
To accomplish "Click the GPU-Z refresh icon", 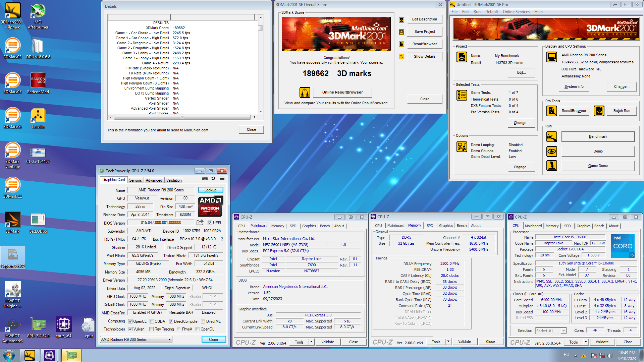I will click(213, 179).
